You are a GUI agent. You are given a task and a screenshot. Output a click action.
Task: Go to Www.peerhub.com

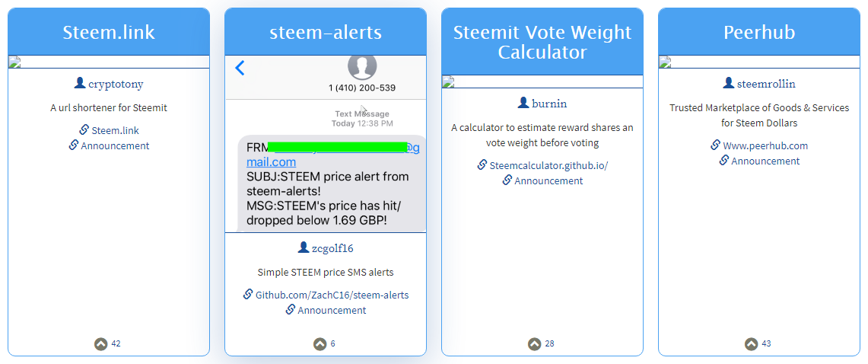pyautogui.click(x=765, y=145)
